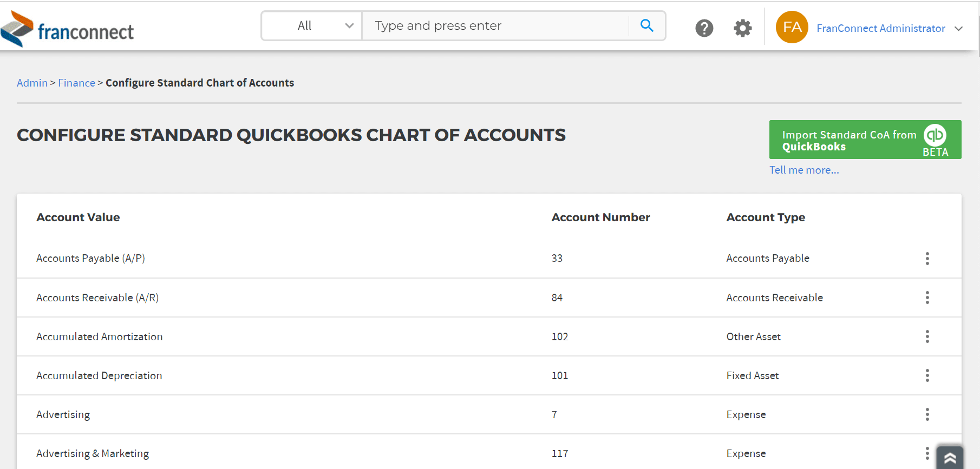The width and height of the screenshot is (980, 469).
Task: Click the Configure Standard Chart of Accounts breadcrumb
Action: pos(200,83)
